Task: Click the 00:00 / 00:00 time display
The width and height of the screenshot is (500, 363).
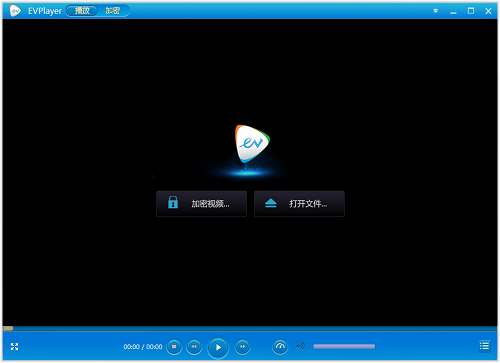Action: (x=143, y=347)
